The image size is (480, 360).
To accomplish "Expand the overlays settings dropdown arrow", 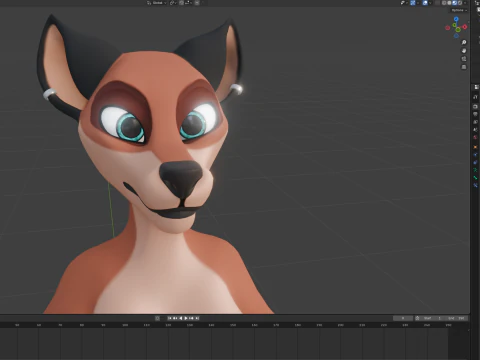I will (x=430, y=3).
